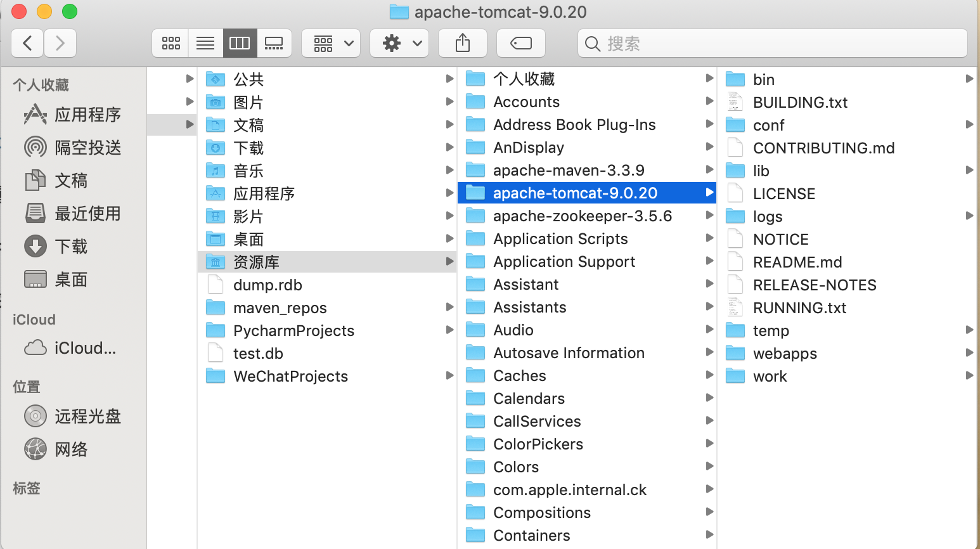
Task: Open the action gear dropdown
Action: point(399,42)
